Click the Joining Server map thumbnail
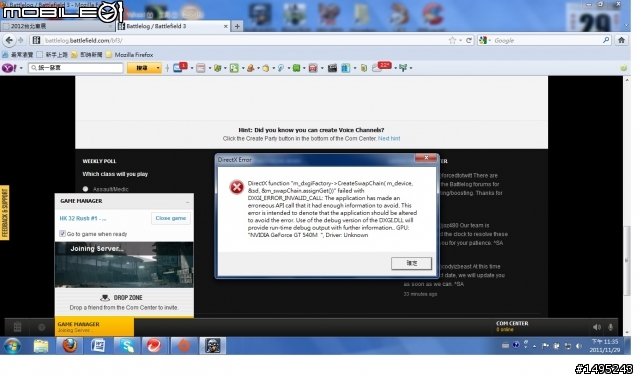This screenshot has width=640, height=377. pyautogui.click(x=124, y=265)
